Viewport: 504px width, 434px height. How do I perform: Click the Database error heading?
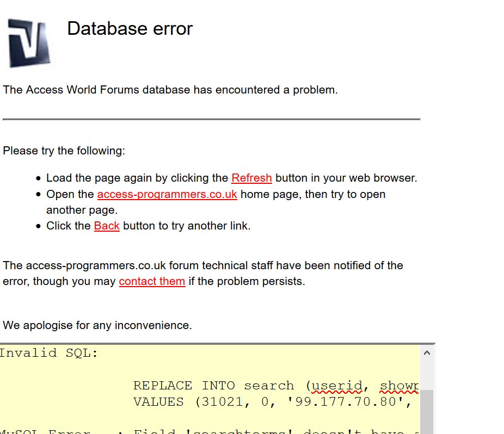pyautogui.click(x=130, y=29)
